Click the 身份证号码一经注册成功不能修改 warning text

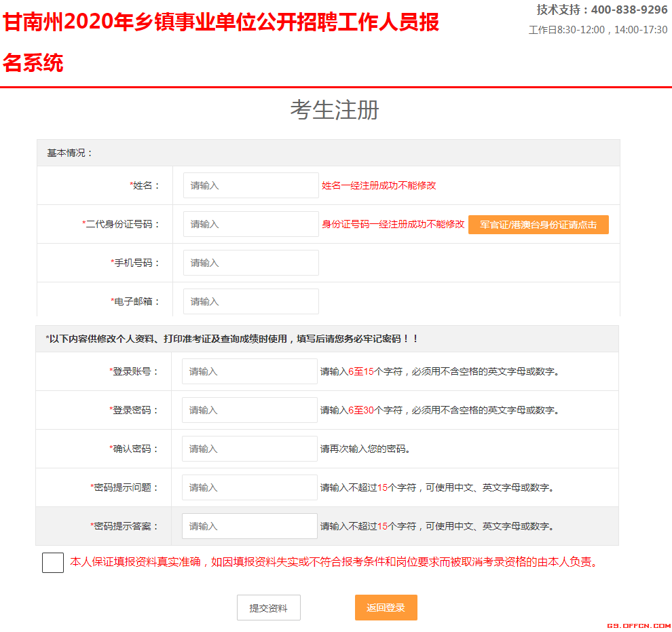click(393, 224)
